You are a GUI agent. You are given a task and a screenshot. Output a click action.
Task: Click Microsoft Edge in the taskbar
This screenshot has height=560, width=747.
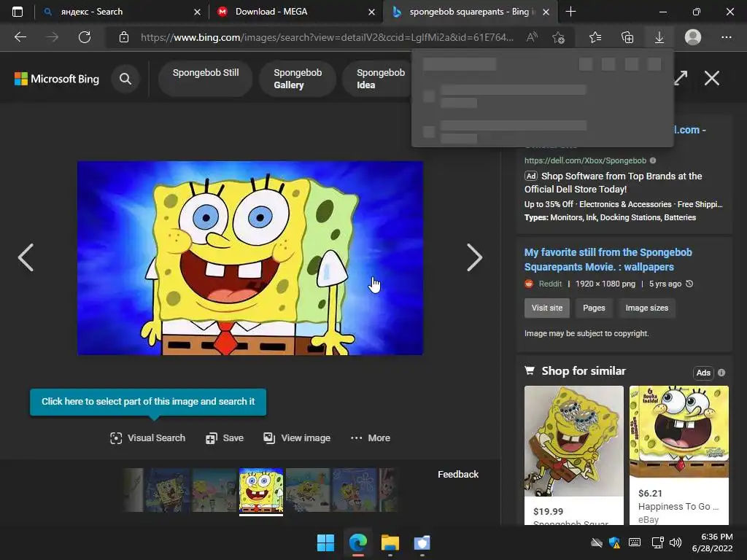coord(357,542)
